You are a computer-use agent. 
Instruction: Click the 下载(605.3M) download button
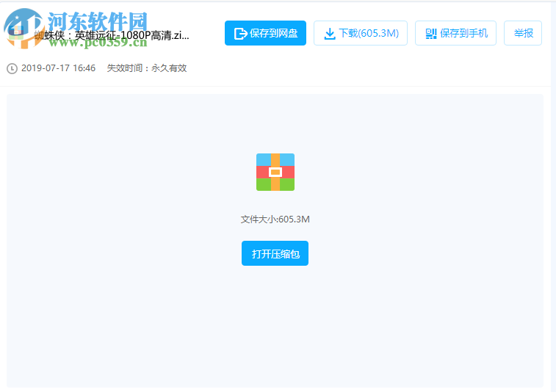pos(361,33)
